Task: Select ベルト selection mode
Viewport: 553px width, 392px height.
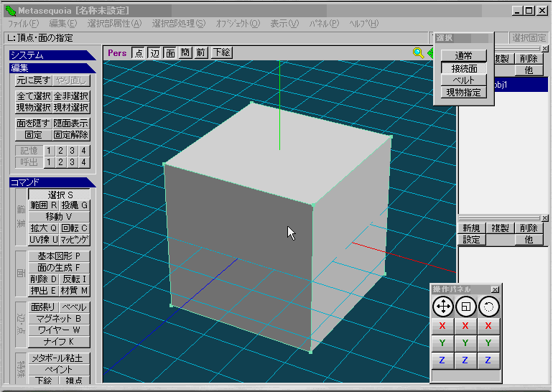Action: click(x=463, y=80)
